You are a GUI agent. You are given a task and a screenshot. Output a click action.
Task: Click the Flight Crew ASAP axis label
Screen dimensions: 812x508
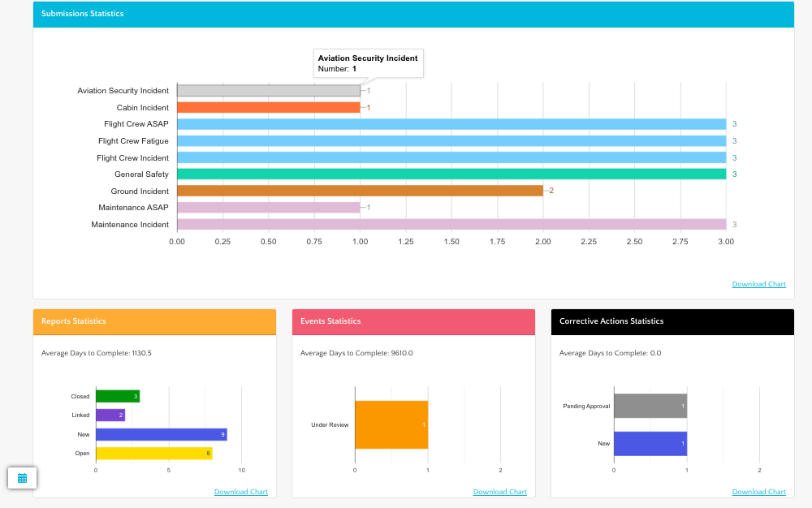[x=136, y=124]
